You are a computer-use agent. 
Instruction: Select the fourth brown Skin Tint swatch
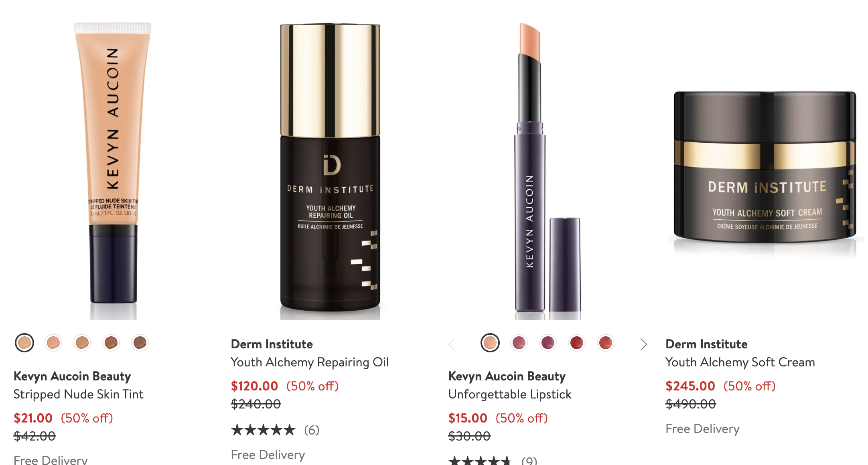click(111, 343)
